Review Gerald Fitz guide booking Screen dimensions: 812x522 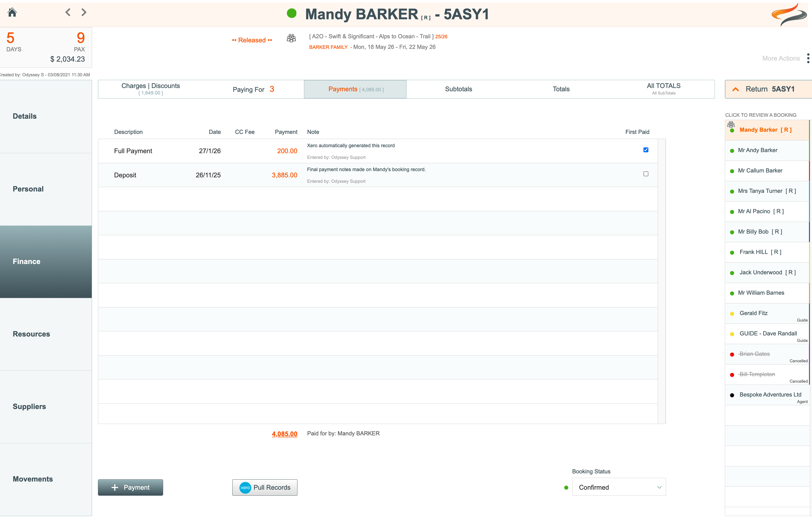point(767,313)
